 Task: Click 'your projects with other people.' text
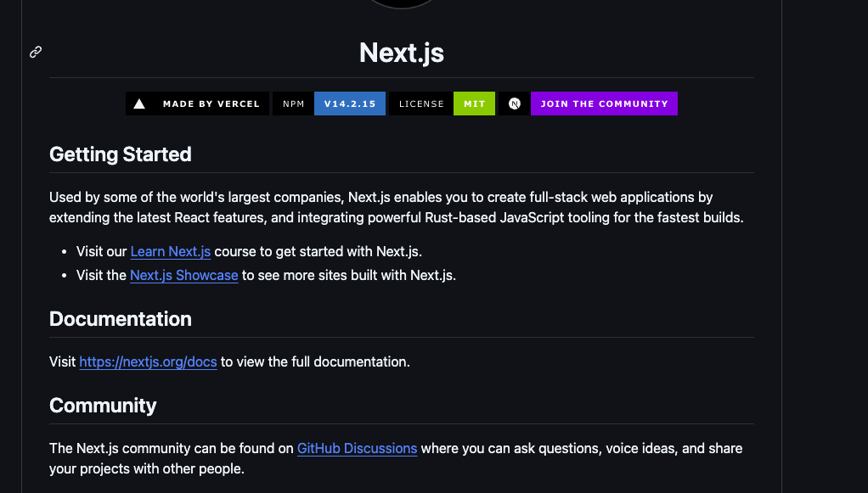147,469
